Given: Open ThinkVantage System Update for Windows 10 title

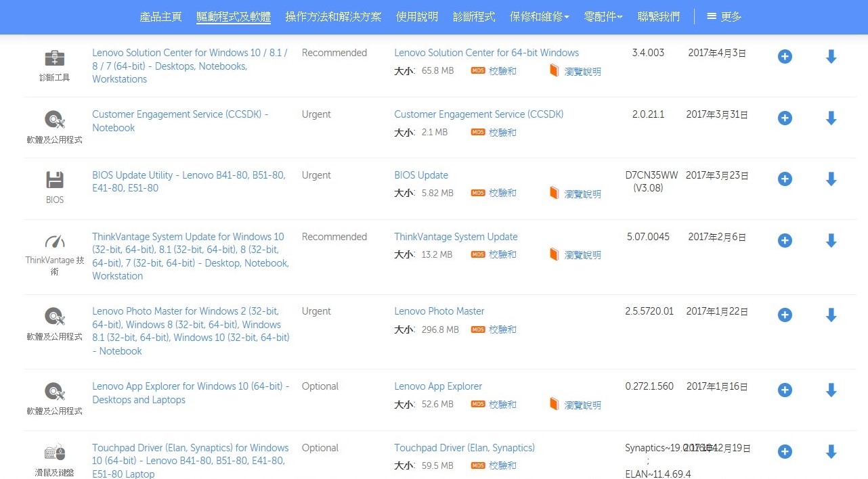Looking at the screenshot, I should click(x=191, y=256).
